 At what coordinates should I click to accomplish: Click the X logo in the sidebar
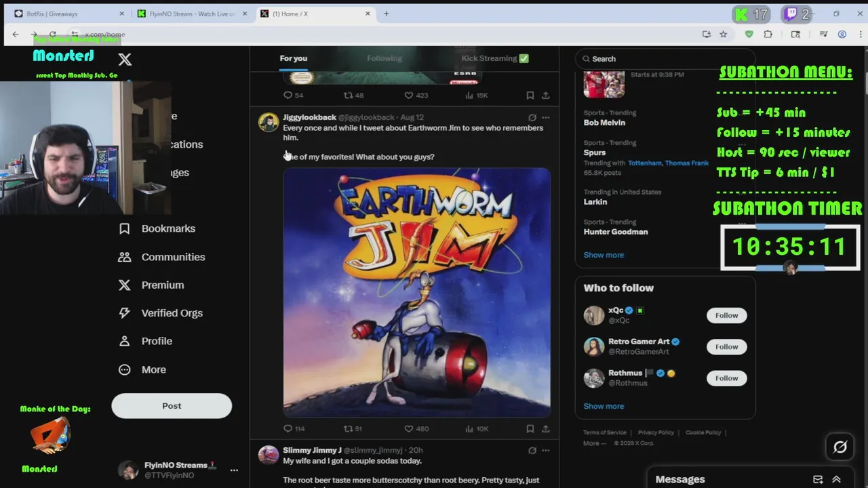pyautogui.click(x=125, y=59)
